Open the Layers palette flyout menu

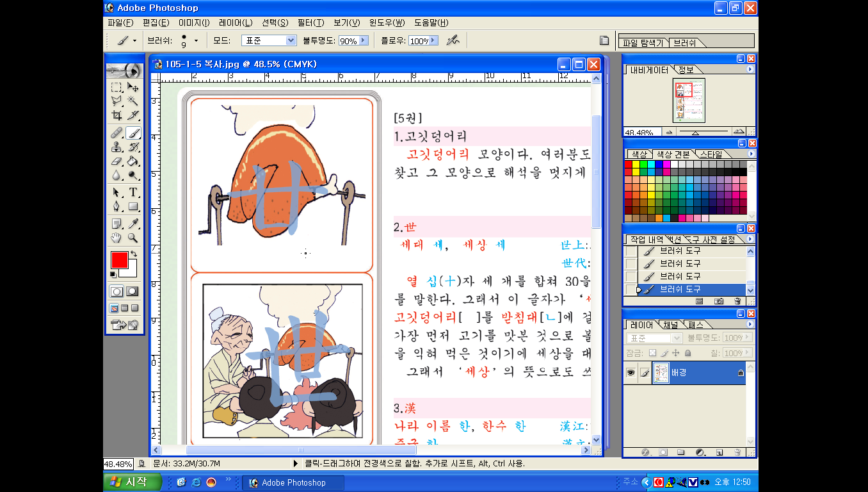[x=751, y=325]
